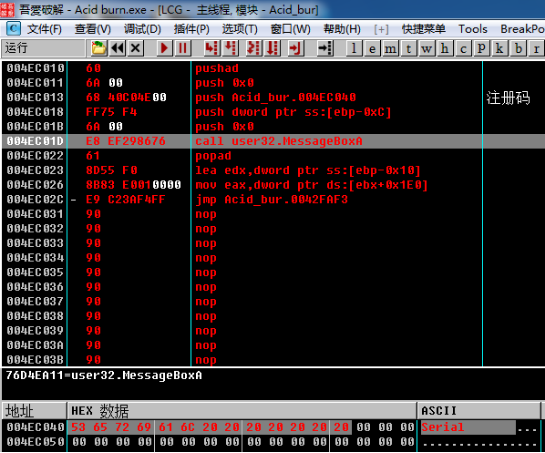Click the trace over icon
The image size is (545, 453).
click(272, 48)
